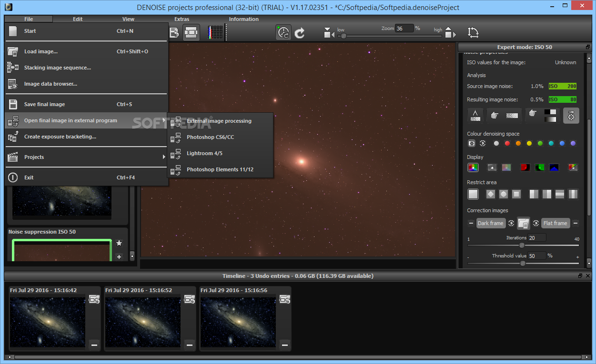The width and height of the screenshot is (596, 364).
Task: Click the Dark frame button
Action: (490, 223)
